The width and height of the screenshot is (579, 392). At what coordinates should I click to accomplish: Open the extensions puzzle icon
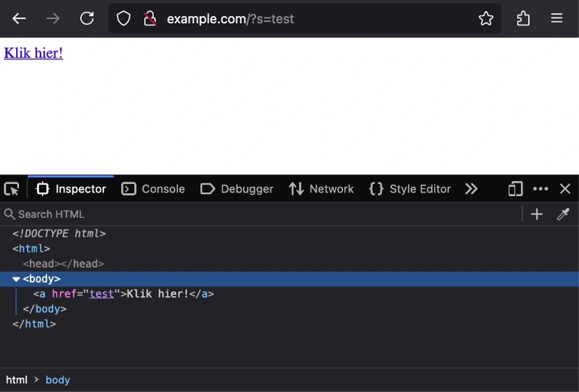point(523,19)
